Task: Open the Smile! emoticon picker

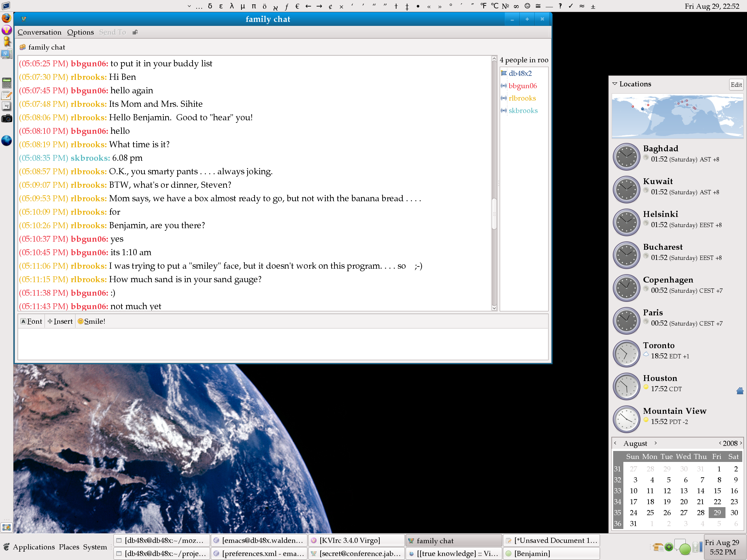Action: (x=91, y=321)
